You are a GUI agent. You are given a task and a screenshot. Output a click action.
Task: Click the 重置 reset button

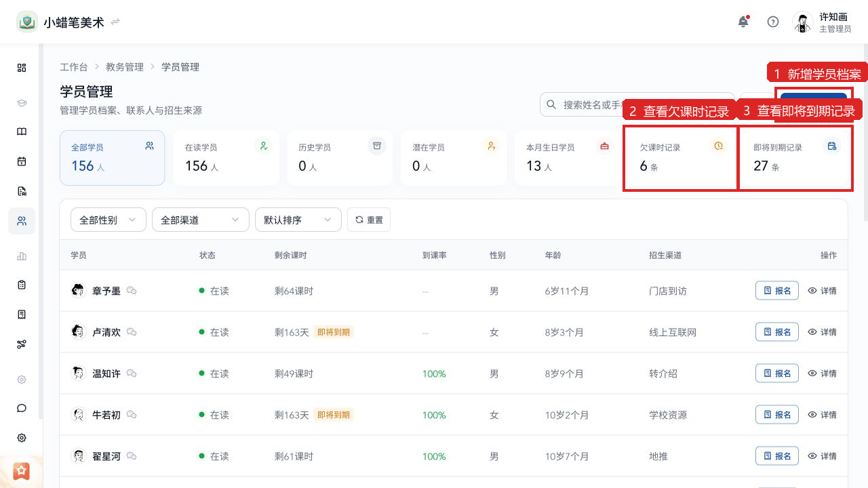pos(369,220)
